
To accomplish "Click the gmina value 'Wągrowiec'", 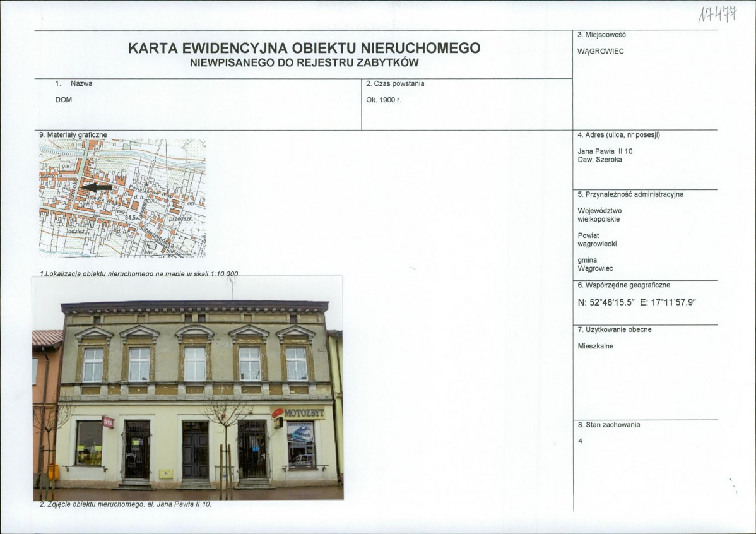I will (x=596, y=268).
